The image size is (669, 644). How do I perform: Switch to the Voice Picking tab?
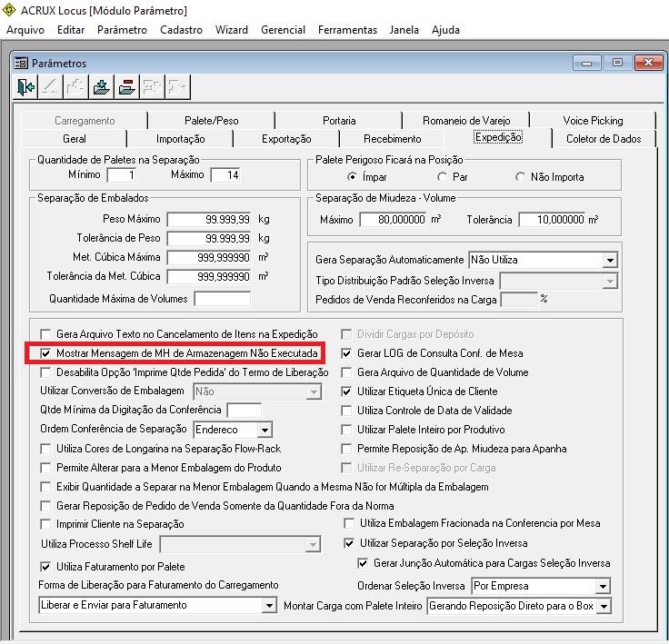[x=593, y=121]
